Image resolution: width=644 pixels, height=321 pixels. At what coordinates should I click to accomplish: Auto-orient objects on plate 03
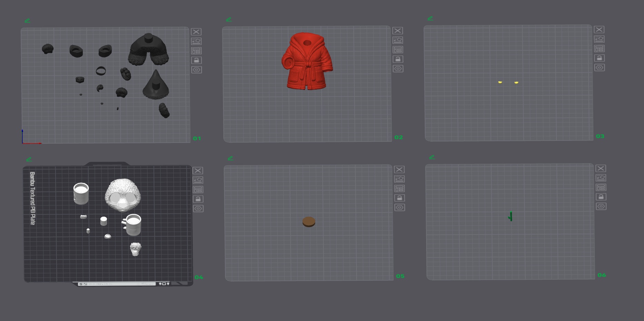click(x=599, y=39)
